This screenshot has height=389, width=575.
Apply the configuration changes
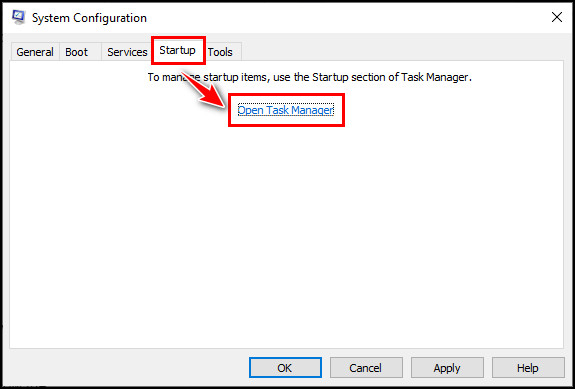[x=447, y=368]
